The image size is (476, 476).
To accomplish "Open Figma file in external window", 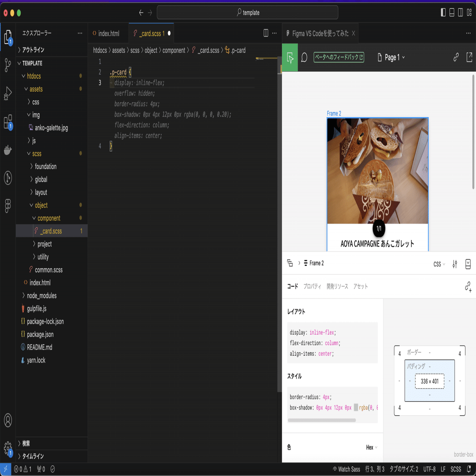I will point(469,57).
